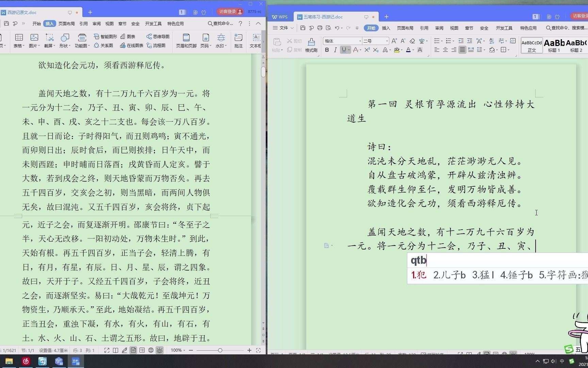Click 访客登录 button in left window
The width and height of the screenshot is (588, 368).
[x=230, y=12]
